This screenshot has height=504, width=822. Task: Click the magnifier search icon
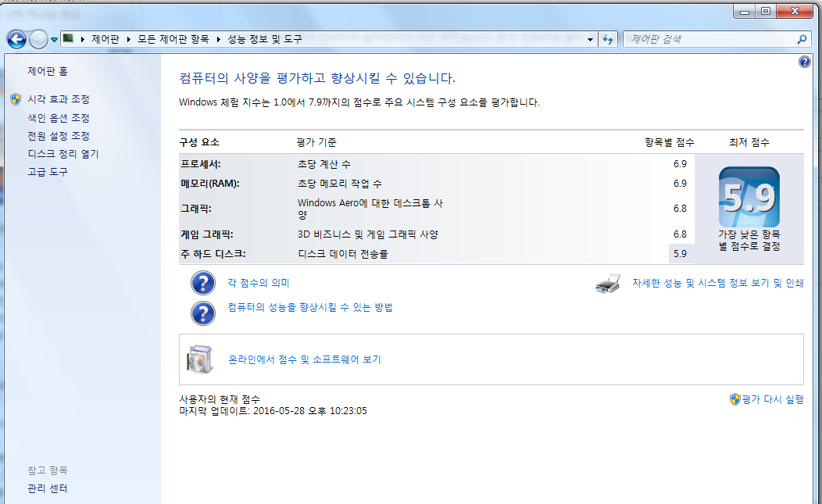[x=802, y=39]
